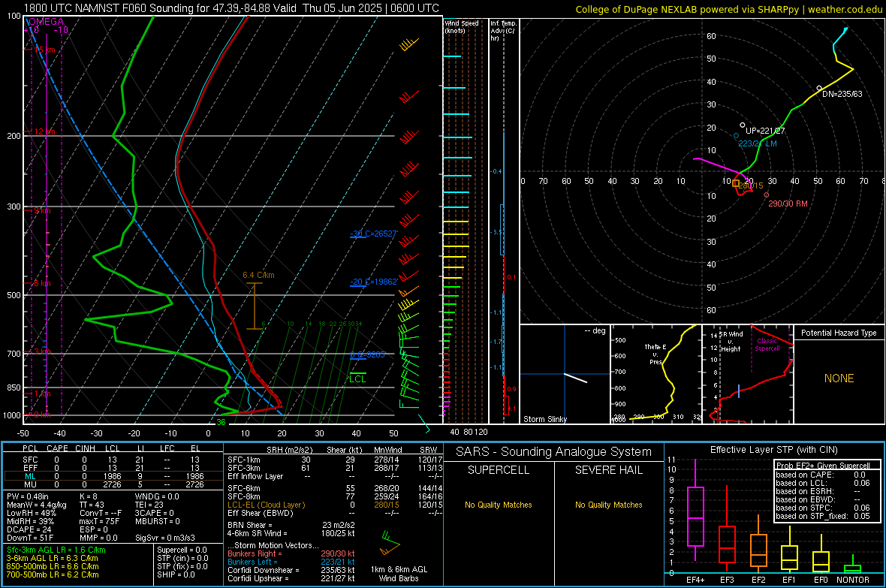This screenshot has height=588, width=886.
Task: Click the Potential Hazard Type heading
Action: (x=839, y=333)
